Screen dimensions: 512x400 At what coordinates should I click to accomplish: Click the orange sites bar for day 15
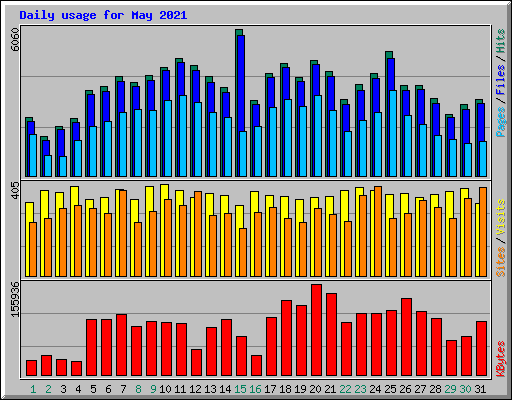click(243, 252)
